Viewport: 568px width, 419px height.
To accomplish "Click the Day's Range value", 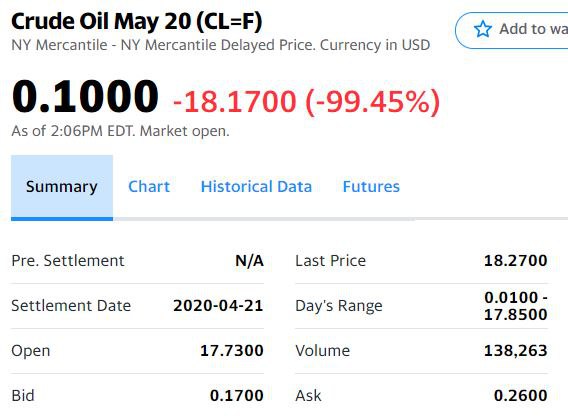I will pyautogui.click(x=515, y=306).
